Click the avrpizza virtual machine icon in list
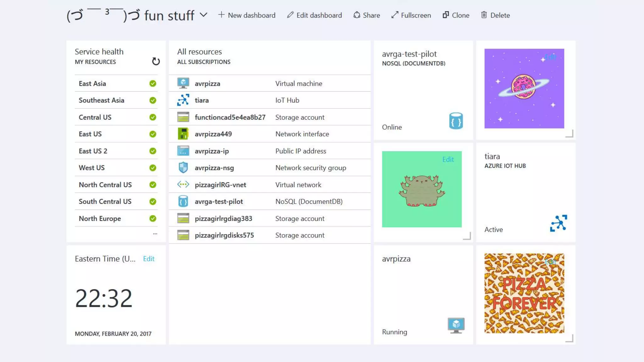The width and height of the screenshot is (644, 362). pos(183,83)
